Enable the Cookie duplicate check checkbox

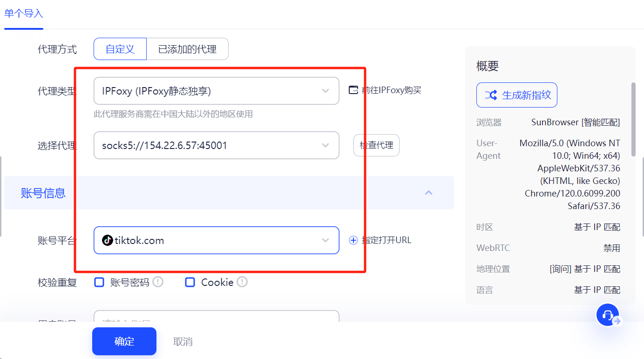tap(190, 282)
